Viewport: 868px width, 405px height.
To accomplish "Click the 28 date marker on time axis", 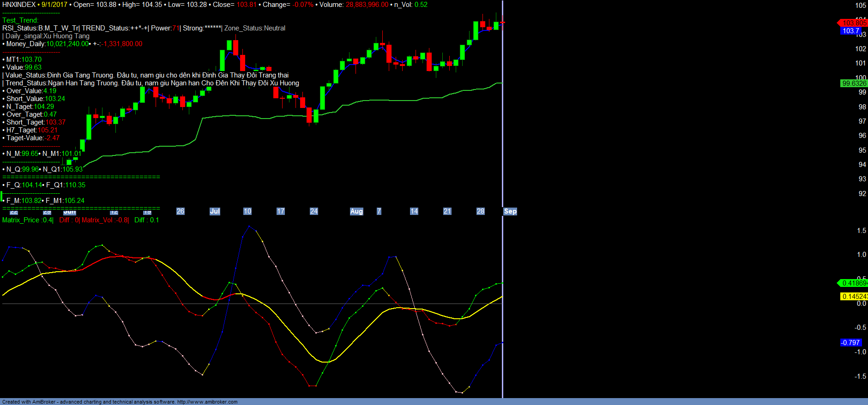I will click(x=481, y=211).
